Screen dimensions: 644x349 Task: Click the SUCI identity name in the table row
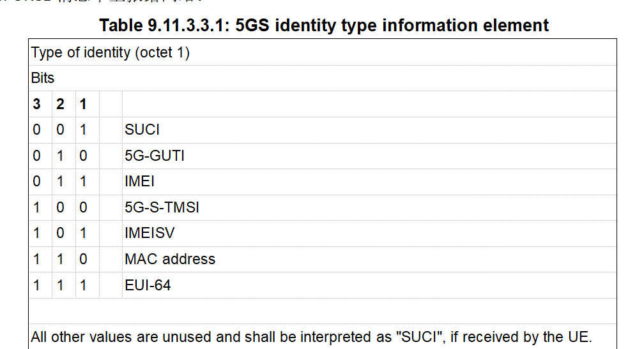142,130
